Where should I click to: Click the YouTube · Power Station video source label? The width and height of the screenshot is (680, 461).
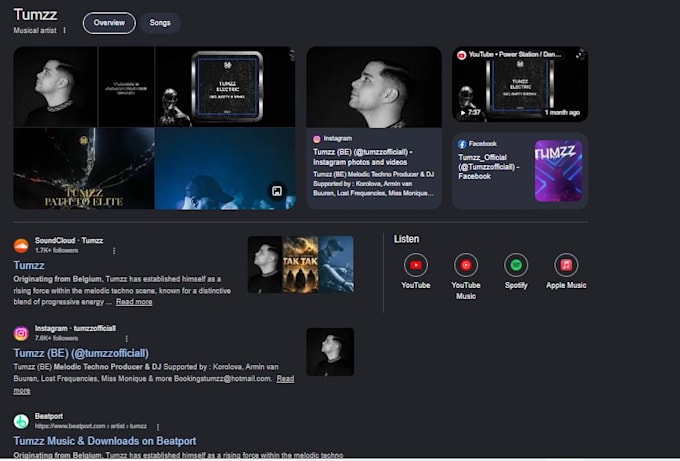515,55
